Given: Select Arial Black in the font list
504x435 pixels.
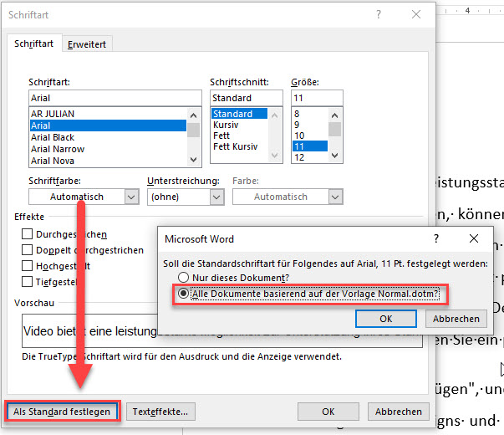Looking at the screenshot, I should click(x=108, y=137).
